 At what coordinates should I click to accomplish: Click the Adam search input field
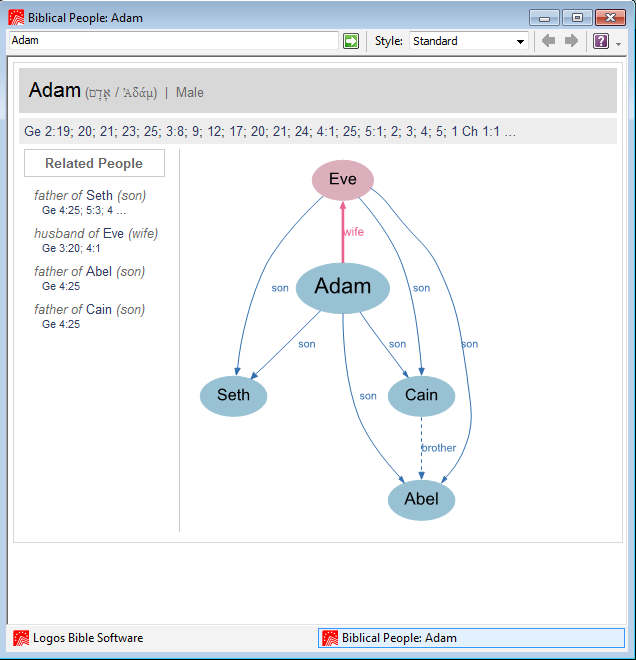tap(174, 40)
